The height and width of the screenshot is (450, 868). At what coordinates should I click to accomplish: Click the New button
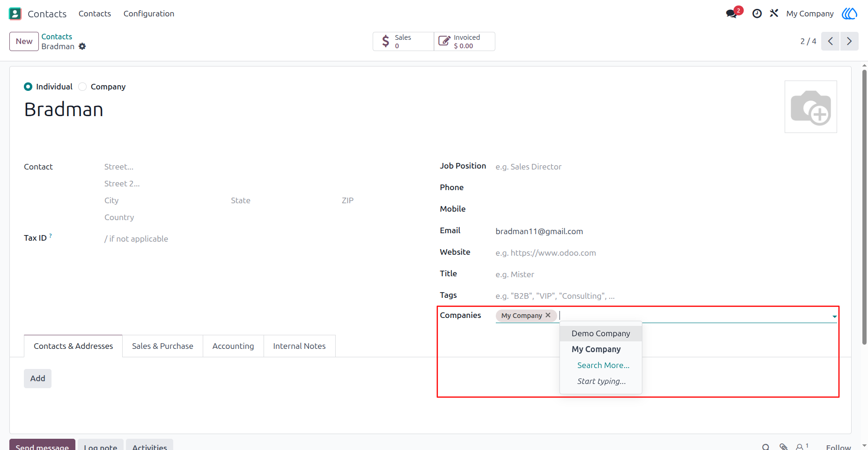[24, 41]
